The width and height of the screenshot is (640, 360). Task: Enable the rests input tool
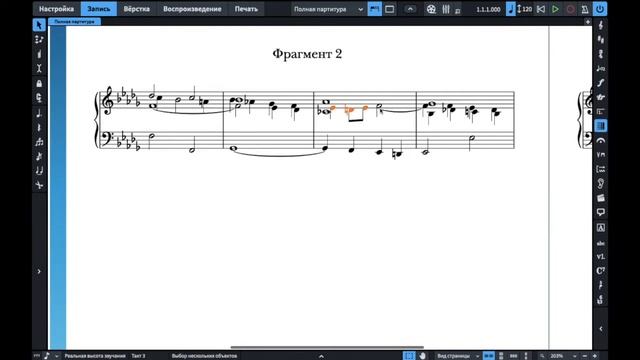pyautogui.click(x=39, y=128)
